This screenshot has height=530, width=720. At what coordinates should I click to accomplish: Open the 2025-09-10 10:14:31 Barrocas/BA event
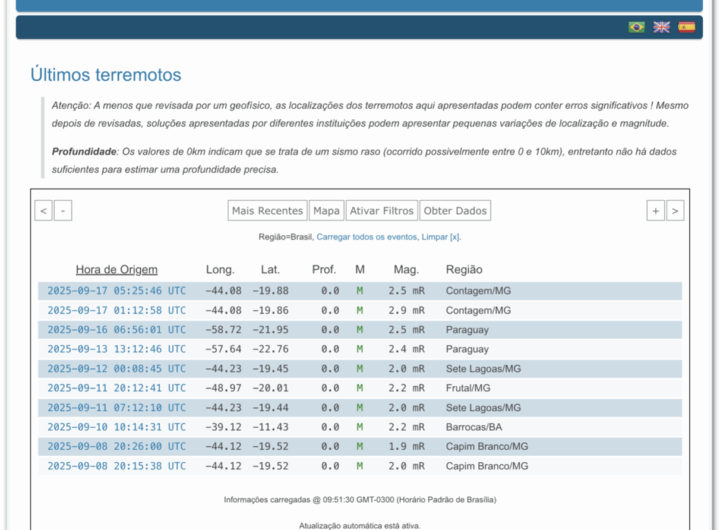116,427
